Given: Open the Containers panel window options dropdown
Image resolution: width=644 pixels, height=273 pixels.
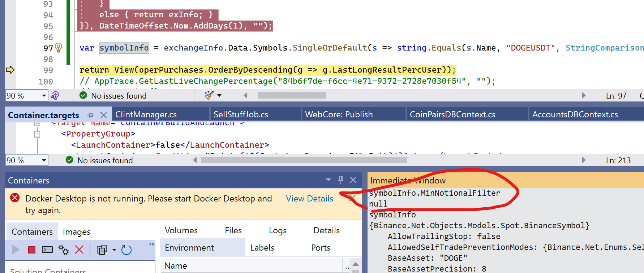Looking at the screenshot, I should click(329, 180).
